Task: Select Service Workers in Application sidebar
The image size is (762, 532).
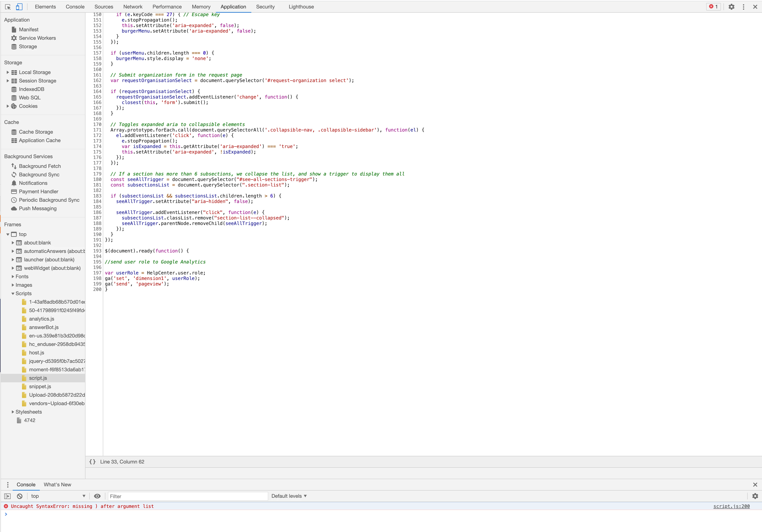Action: (x=37, y=38)
